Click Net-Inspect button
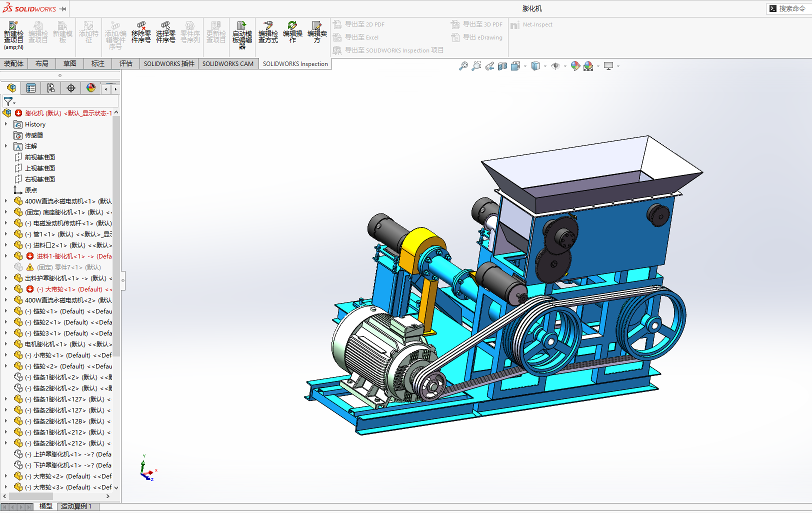Image resolution: width=812 pixels, height=513 pixels. 531,24
